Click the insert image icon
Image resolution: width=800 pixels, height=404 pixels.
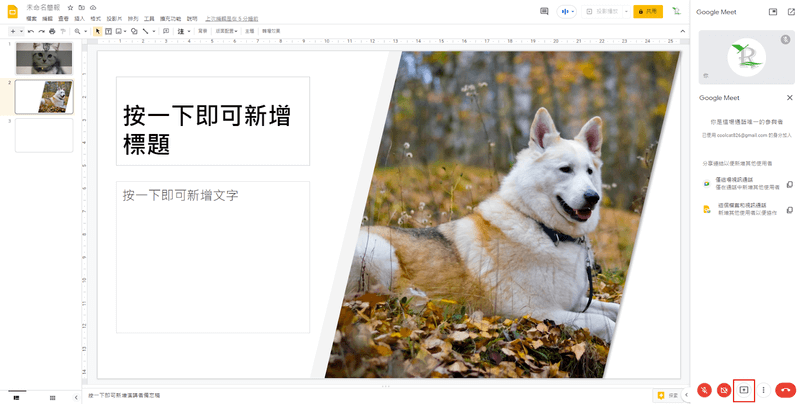(118, 31)
